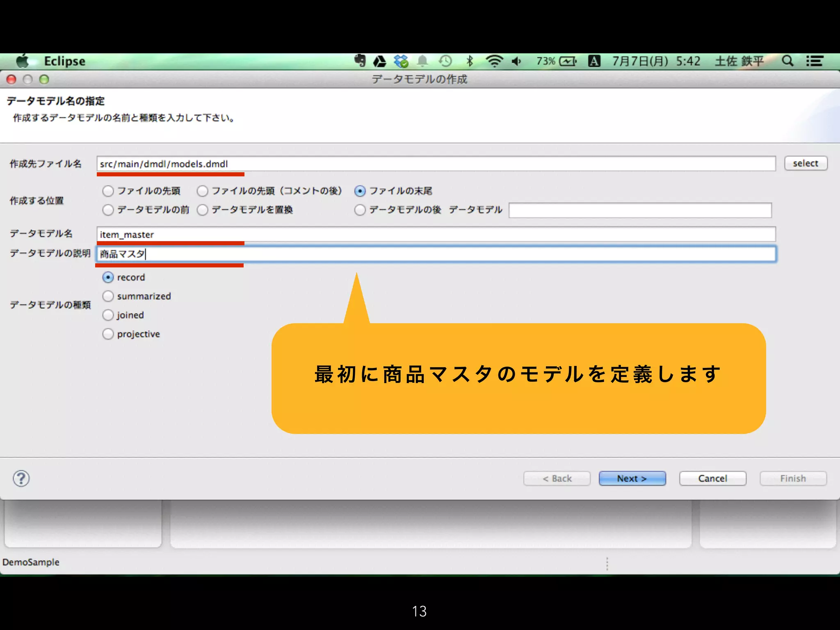Click the Dropbox status icon
840x630 pixels.
(x=401, y=62)
